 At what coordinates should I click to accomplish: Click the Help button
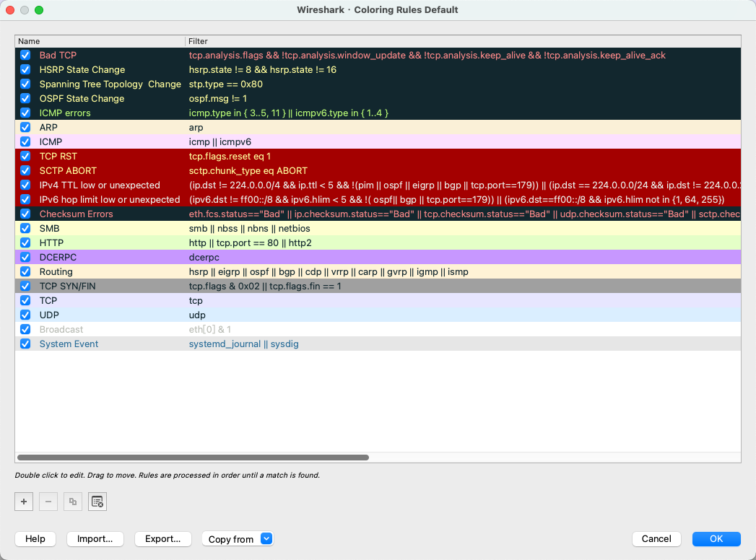(x=35, y=539)
